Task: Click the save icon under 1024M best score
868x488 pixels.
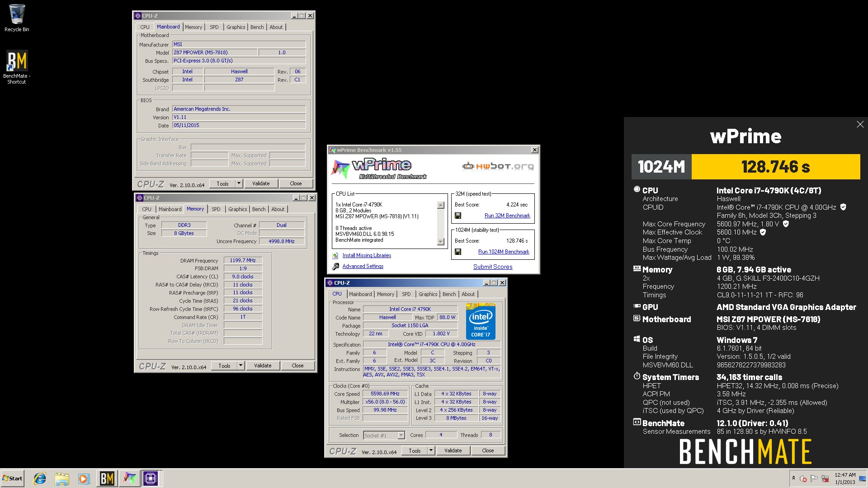Action: pos(458,252)
